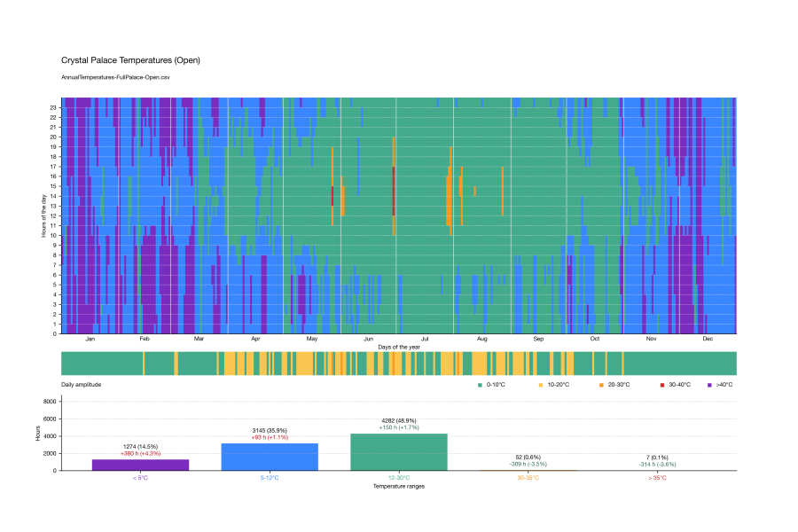
Task: Click the '+93 h (+1.1%)' label
Action: [x=270, y=437]
